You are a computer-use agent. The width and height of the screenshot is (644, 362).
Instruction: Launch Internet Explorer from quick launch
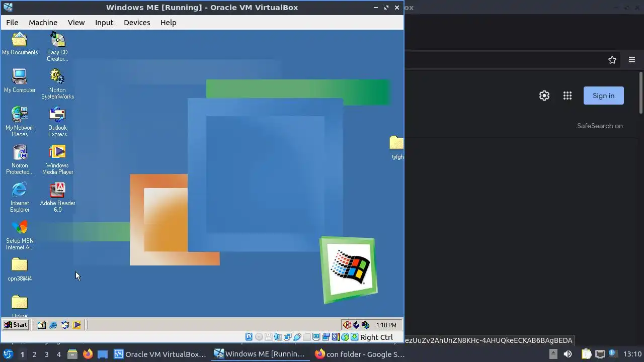click(x=53, y=325)
